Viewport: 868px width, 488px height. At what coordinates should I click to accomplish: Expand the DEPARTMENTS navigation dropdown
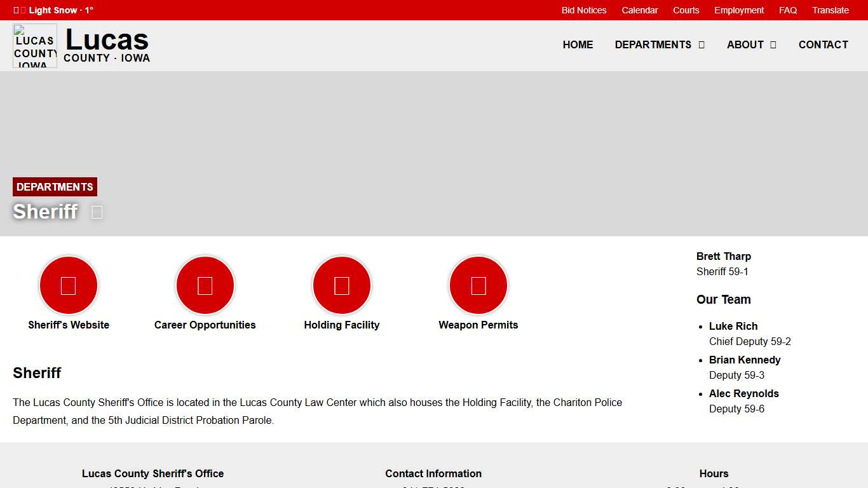(660, 44)
